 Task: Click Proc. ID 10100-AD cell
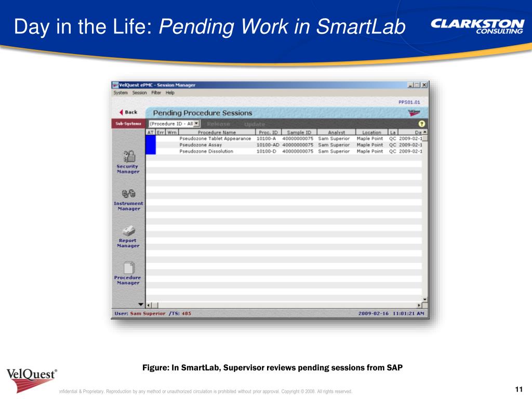click(268, 145)
